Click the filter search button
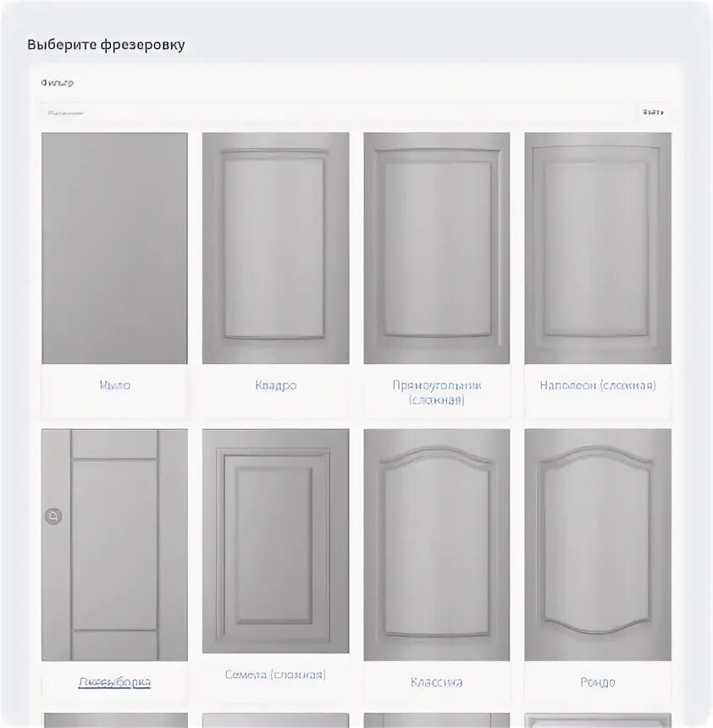The image size is (713, 728). pos(653,112)
